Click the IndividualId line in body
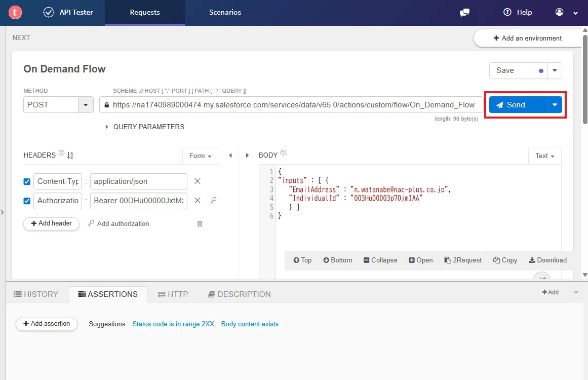The width and height of the screenshot is (588, 380). click(356, 198)
